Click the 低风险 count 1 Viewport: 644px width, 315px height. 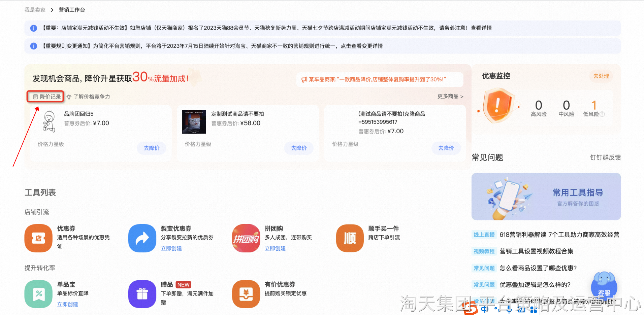(594, 105)
